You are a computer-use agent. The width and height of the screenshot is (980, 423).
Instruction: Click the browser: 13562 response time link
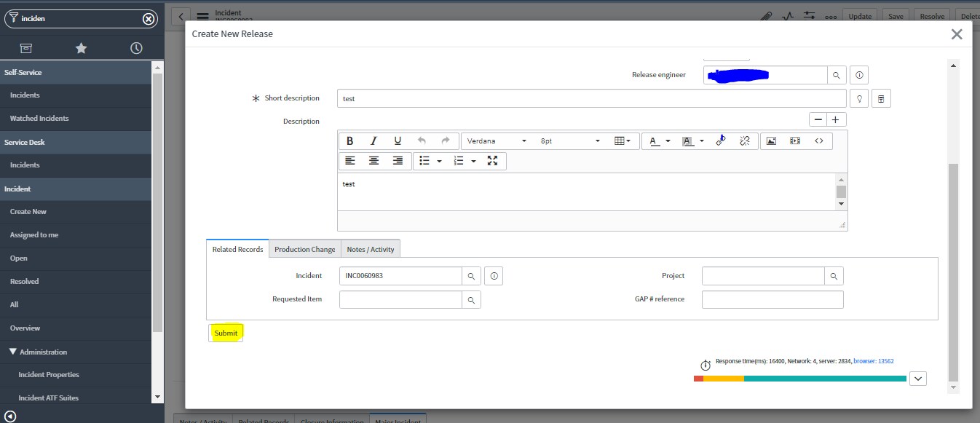pyautogui.click(x=873, y=360)
